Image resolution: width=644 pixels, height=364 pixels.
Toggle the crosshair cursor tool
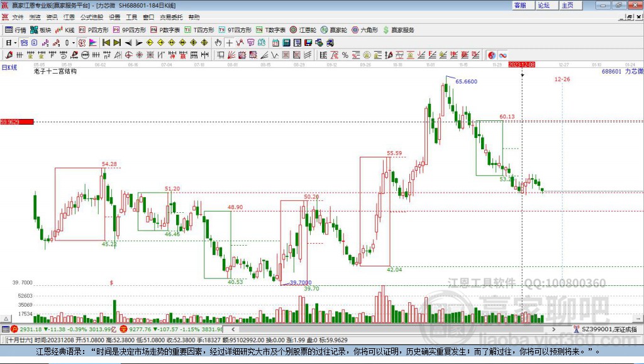(x=230, y=43)
